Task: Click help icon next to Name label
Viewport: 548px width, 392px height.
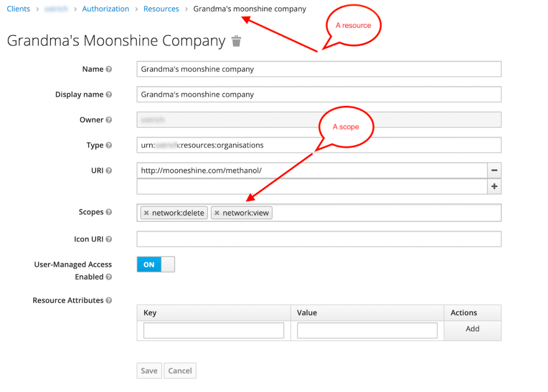Action: click(109, 69)
